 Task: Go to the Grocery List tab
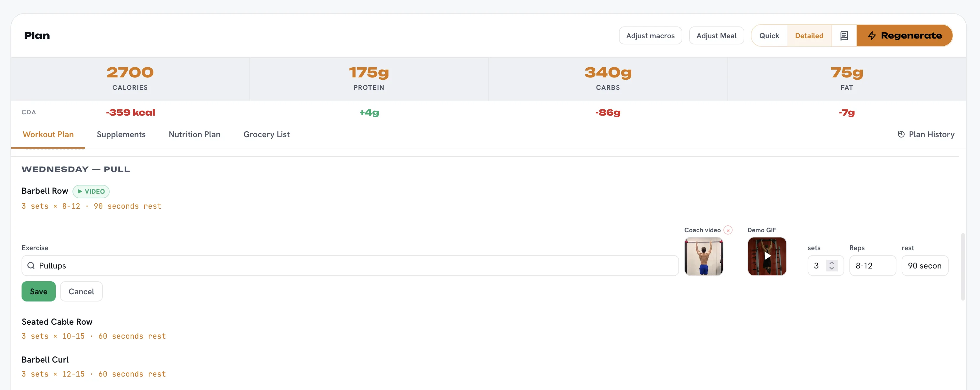pyautogui.click(x=266, y=134)
